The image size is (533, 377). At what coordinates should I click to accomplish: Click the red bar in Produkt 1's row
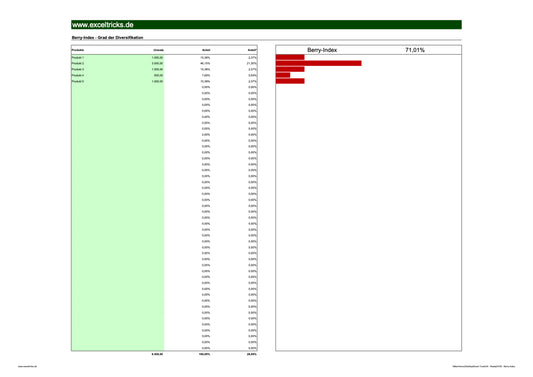(x=290, y=57)
